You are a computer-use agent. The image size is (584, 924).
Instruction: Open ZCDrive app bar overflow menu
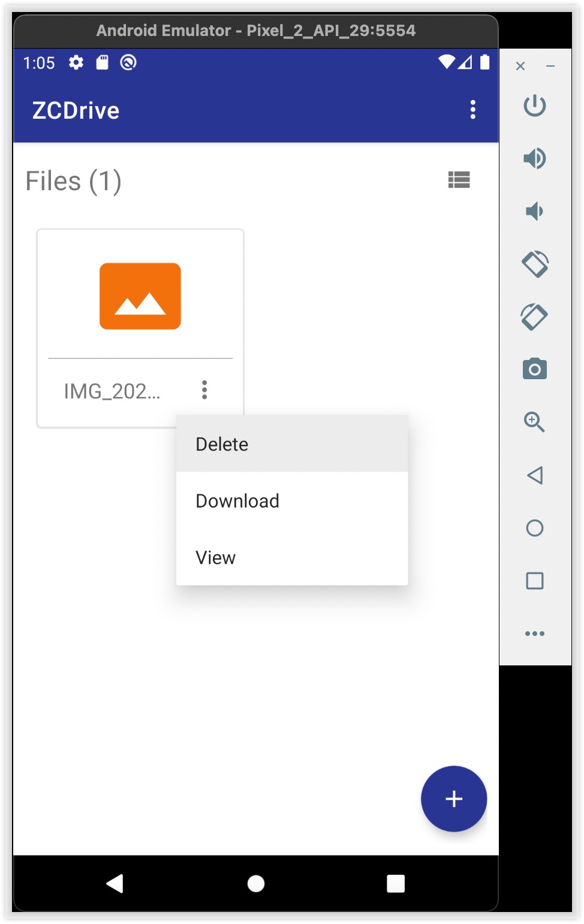pyautogui.click(x=473, y=110)
